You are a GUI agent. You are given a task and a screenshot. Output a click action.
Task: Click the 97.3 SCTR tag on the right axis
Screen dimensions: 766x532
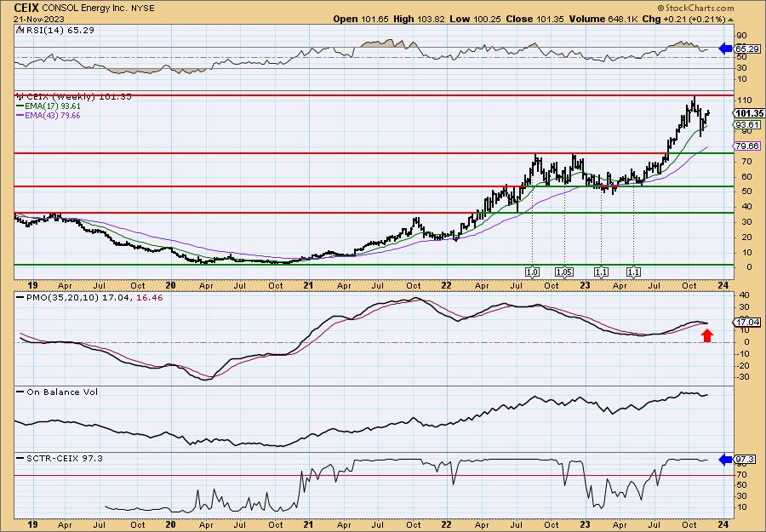(746, 460)
